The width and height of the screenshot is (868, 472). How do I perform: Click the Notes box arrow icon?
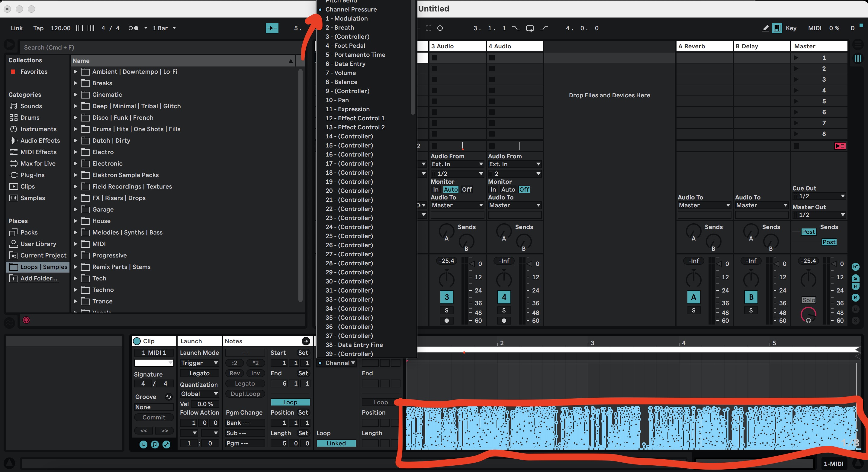click(306, 341)
